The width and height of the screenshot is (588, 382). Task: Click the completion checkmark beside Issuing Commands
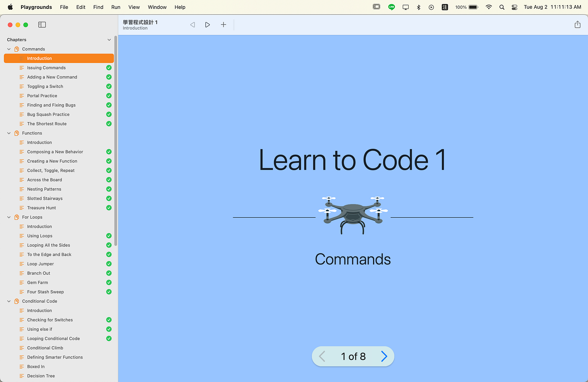tap(109, 67)
